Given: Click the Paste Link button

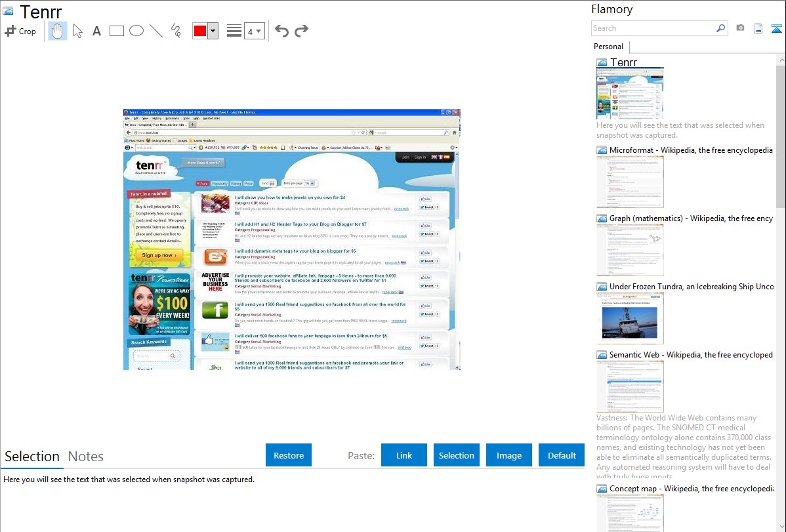Looking at the screenshot, I should [404, 455].
